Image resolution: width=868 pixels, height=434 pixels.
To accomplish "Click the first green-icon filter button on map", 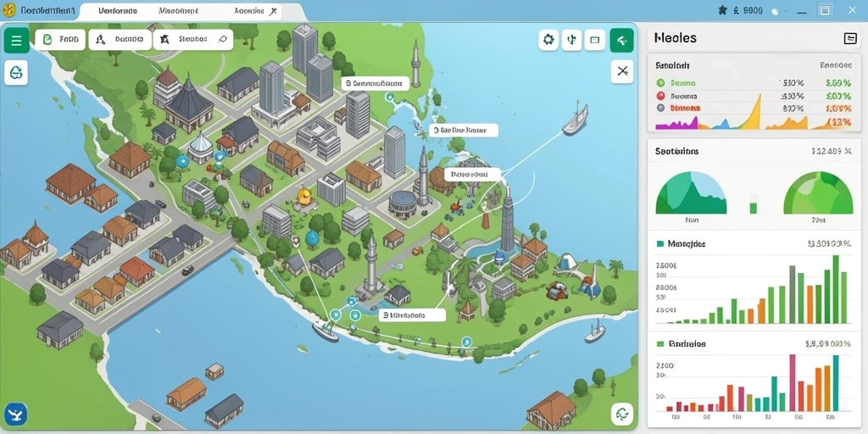I will (60, 39).
